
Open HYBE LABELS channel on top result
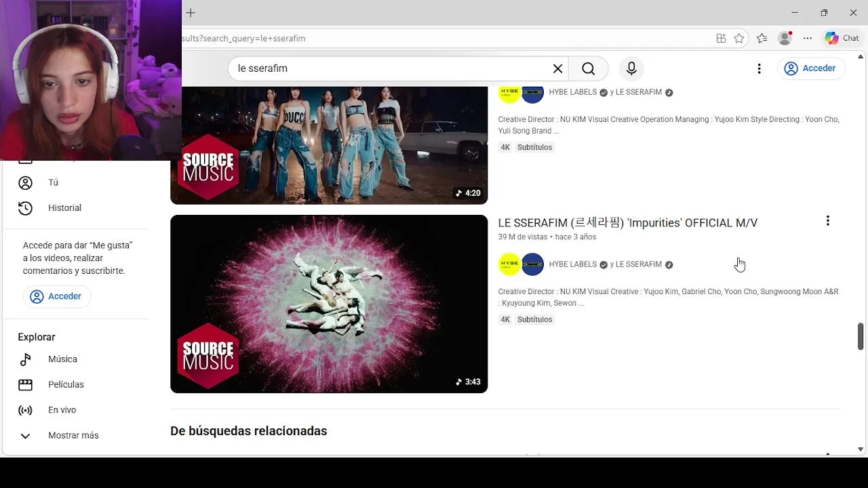tap(572, 92)
